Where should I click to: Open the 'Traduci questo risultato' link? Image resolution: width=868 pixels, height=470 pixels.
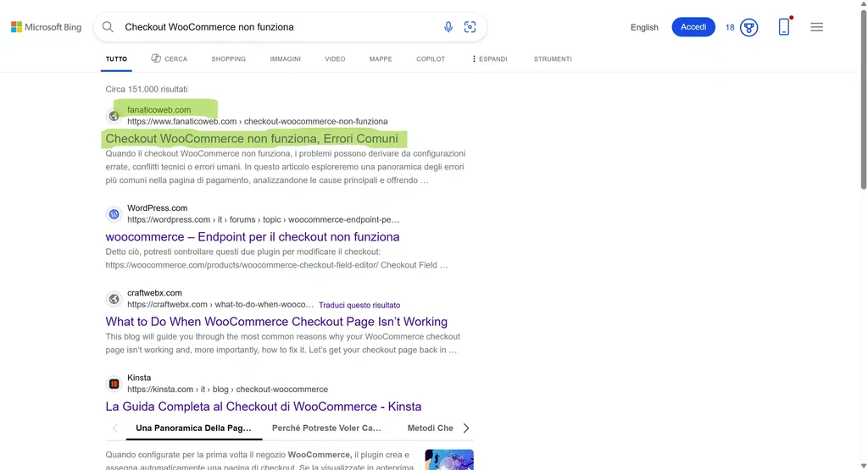359,305
